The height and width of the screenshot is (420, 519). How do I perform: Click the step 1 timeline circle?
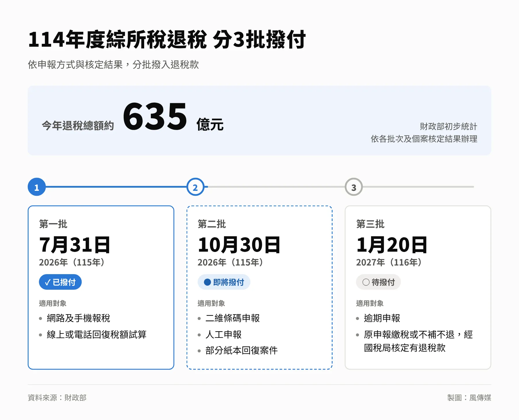[x=37, y=187]
